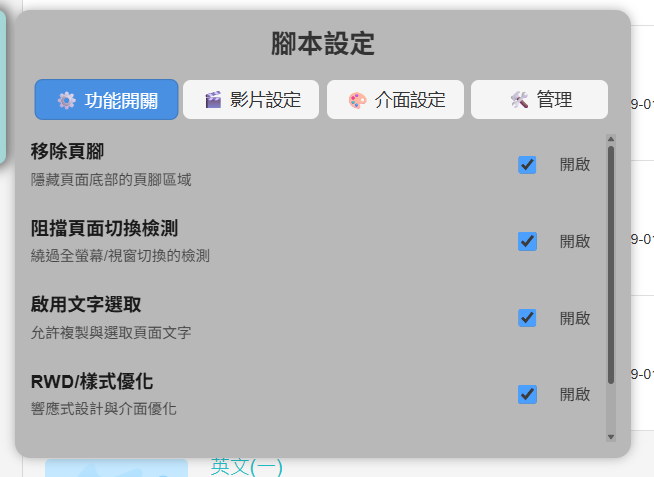Click the gear icon on 功能開關 tab

pos(66,100)
